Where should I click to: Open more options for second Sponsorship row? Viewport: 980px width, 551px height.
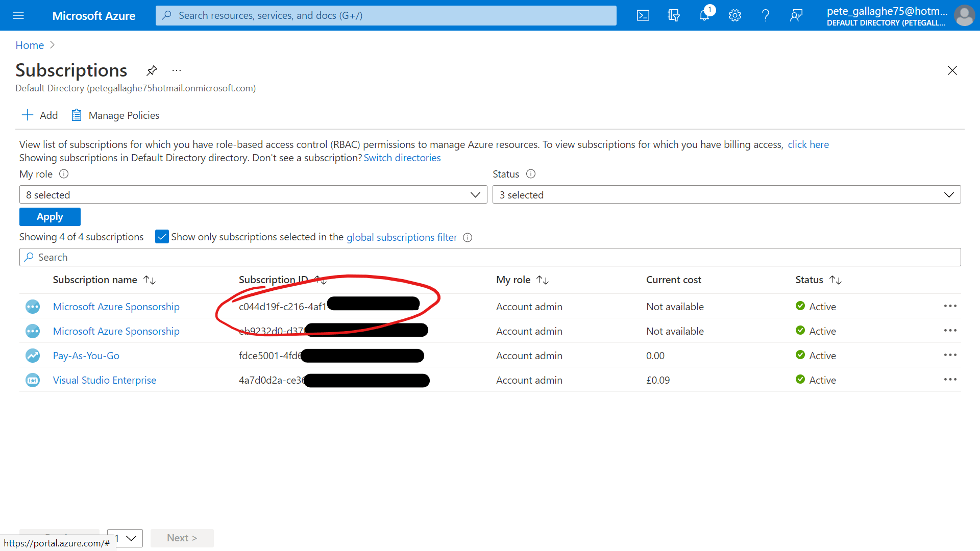tap(950, 331)
